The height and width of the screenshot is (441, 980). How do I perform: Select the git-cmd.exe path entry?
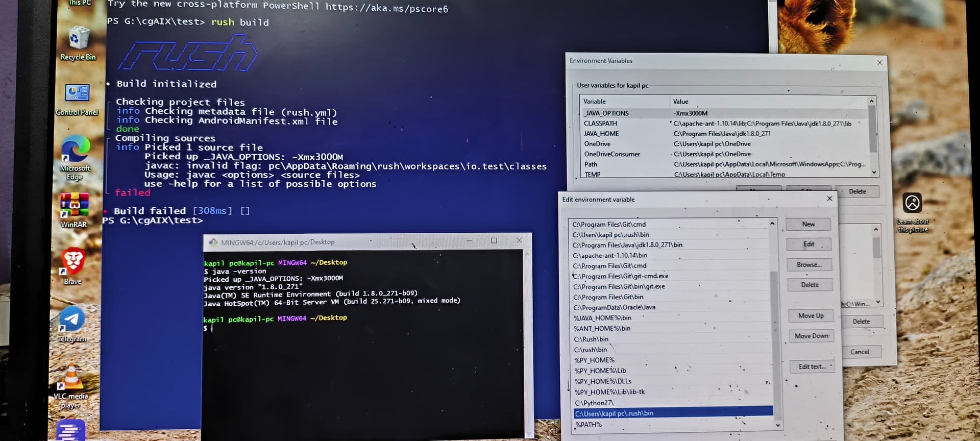point(671,276)
